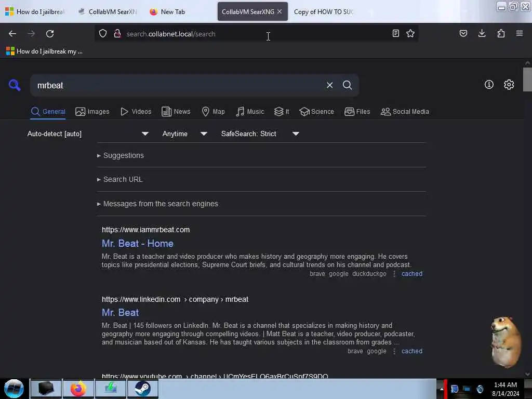Open Windows Start orb

[x=14, y=389]
